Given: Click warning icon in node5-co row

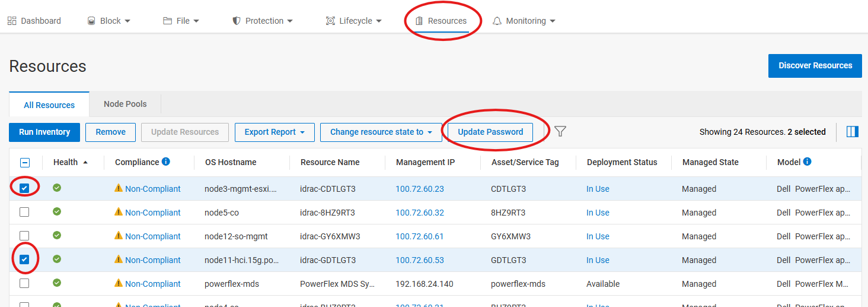Looking at the screenshot, I should pos(119,212).
